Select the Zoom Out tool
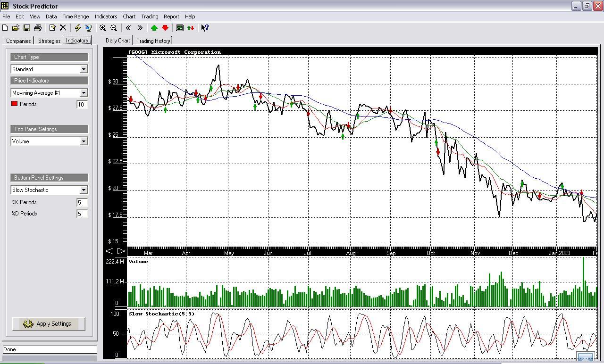604x364 pixels. pyautogui.click(x=113, y=28)
